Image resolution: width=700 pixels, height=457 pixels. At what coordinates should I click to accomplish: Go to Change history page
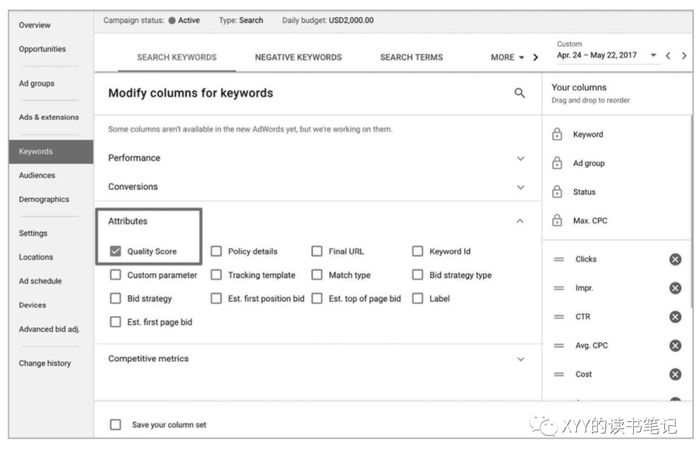tap(45, 363)
